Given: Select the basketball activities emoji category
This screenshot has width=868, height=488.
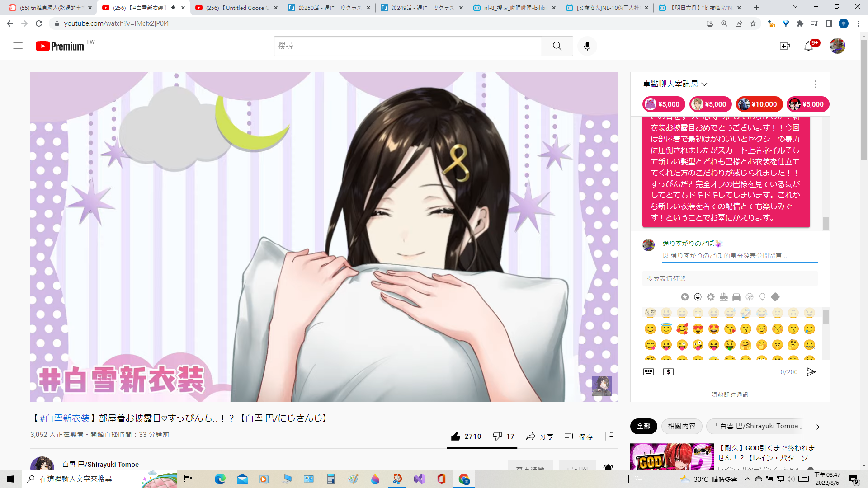Looking at the screenshot, I should (x=750, y=297).
